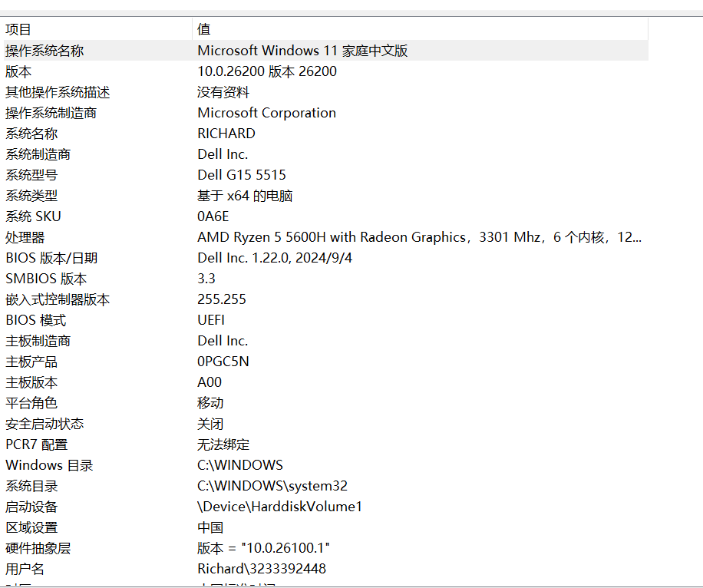Select value Microsoft Windows 11 家庭中文版
The height and width of the screenshot is (588, 703).
click(x=302, y=51)
